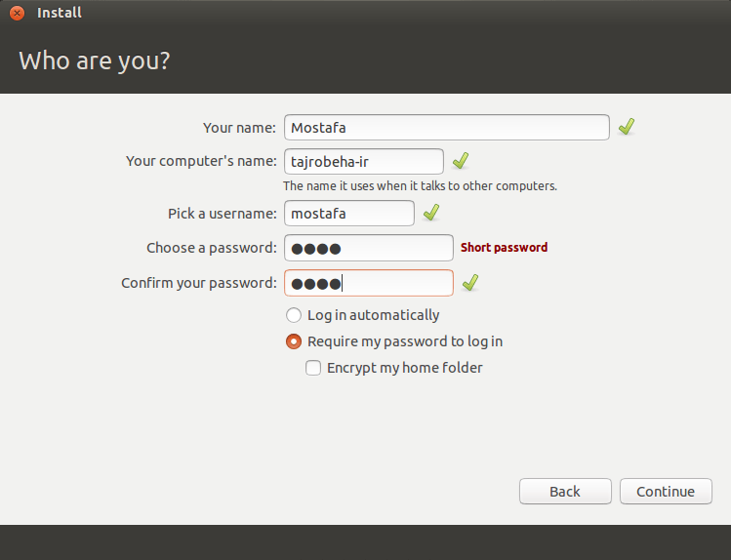The width and height of the screenshot is (731, 560).
Task: Click the Your name label
Action: click(x=240, y=128)
